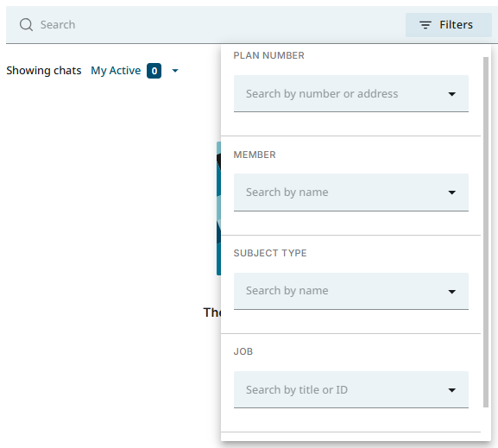Click the magnifier search icon
This screenshot has height=448, width=498.
coord(26,25)
